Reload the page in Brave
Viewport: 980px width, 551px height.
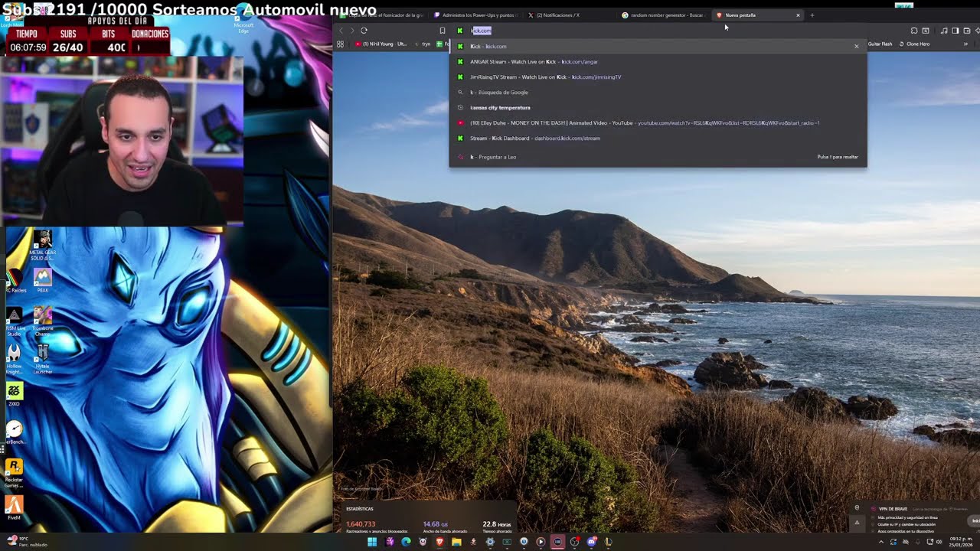tap(364, 31)
